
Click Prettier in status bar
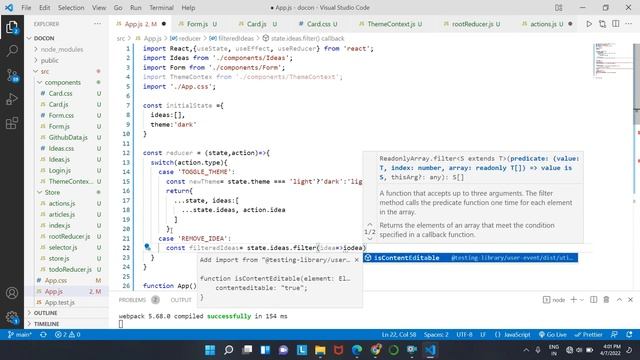tap(588, 334)
